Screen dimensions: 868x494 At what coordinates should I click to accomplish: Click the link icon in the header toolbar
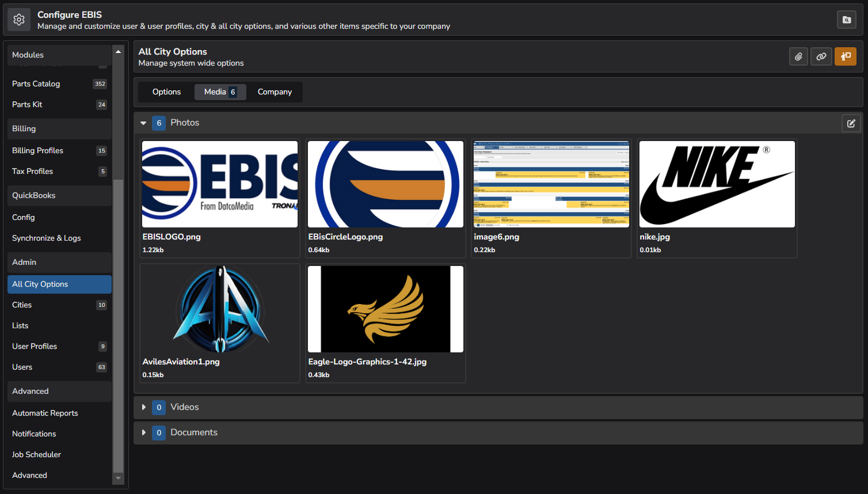tap(821, 56)
